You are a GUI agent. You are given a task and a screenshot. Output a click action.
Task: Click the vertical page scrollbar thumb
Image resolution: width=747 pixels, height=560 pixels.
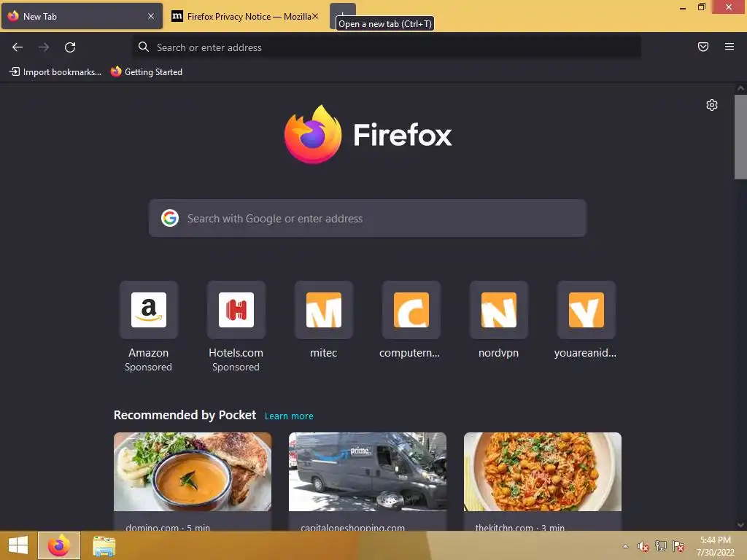(x=740, y=137)
